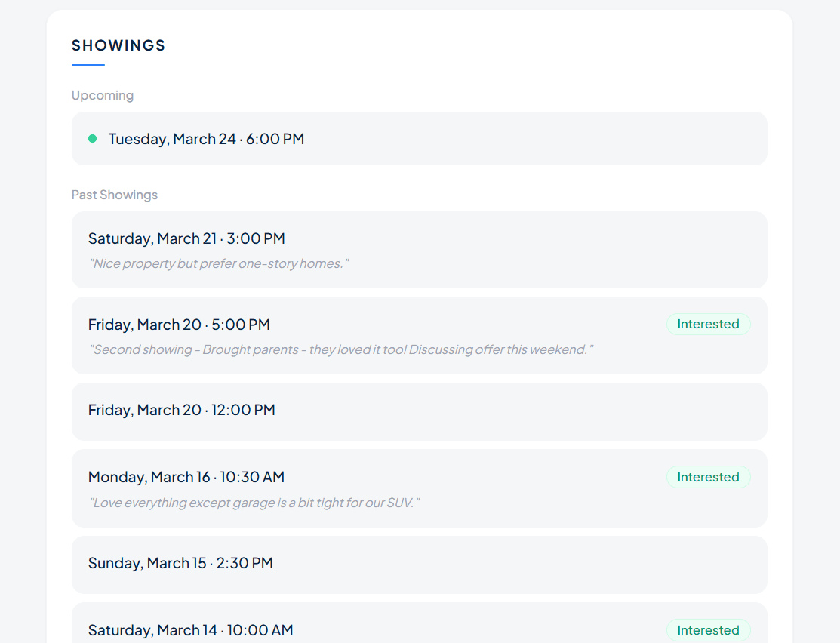Click the Tuesday, March 24 date text
Screen dimensions: 840x643
[x=172, y=139]
